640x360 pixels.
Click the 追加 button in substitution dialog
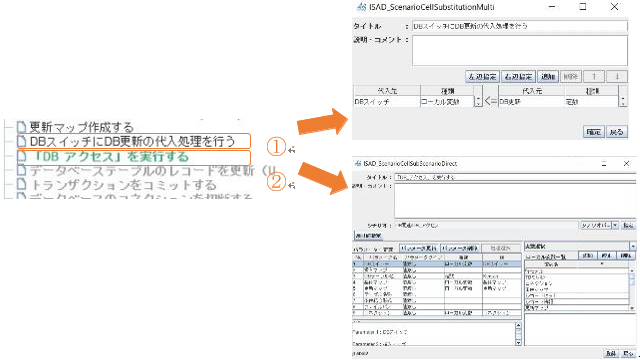(547, 76)
